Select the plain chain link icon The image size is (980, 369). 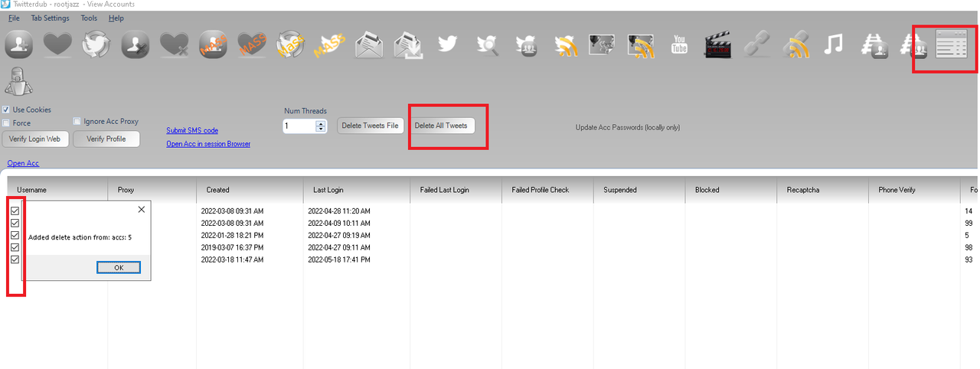click(756, 44)
